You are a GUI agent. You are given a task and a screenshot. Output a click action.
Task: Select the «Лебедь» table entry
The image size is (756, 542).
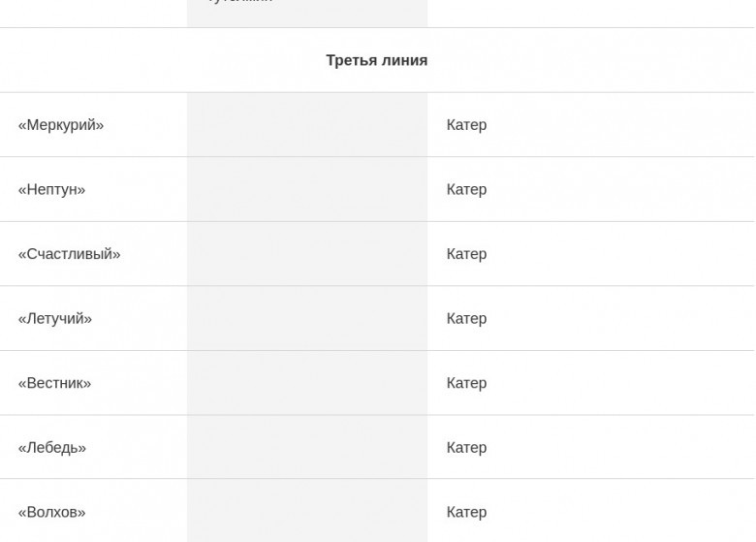click(x=52, y=448)
